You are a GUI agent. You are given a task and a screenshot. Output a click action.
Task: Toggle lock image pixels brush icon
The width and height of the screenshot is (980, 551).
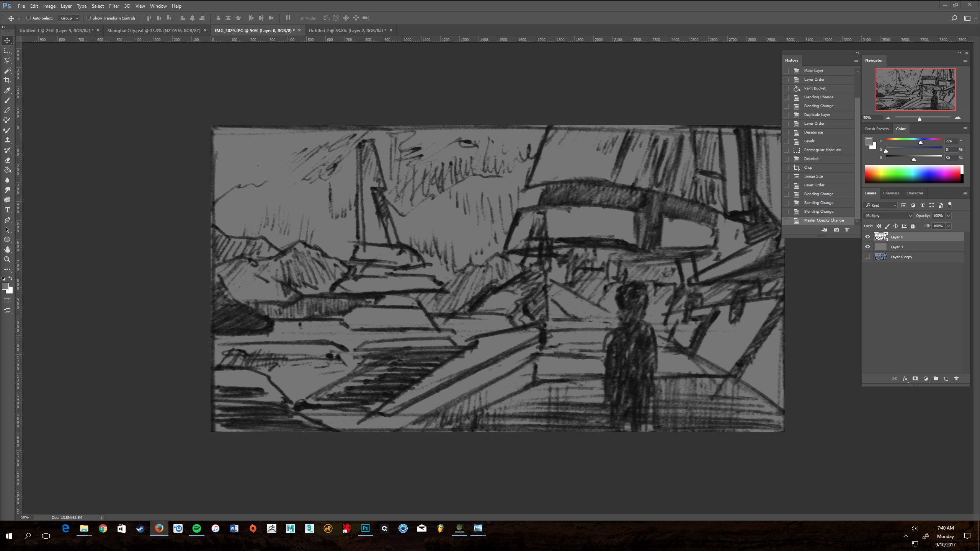coord(887,226)
